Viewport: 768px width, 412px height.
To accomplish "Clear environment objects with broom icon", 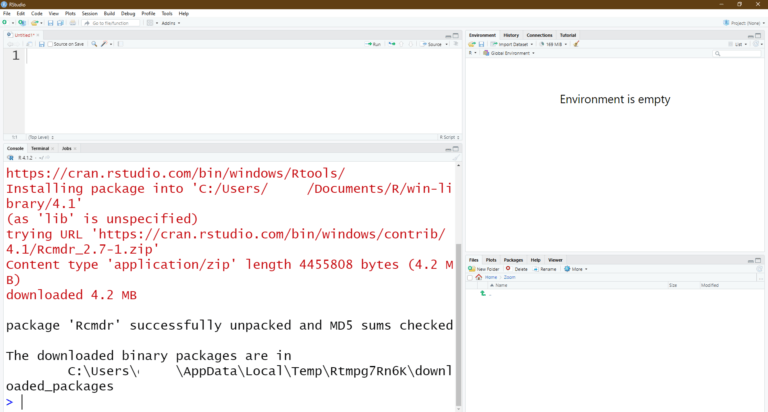I will coord(577,44).
